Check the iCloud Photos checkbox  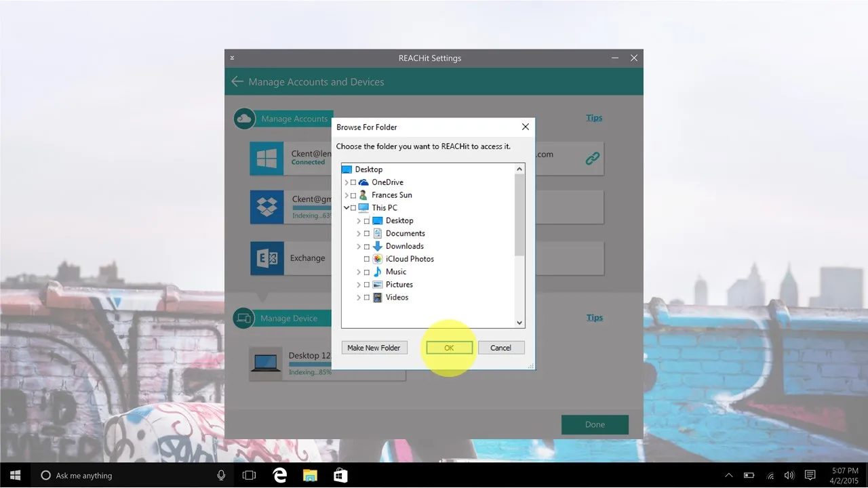click(x=367, y=259)
